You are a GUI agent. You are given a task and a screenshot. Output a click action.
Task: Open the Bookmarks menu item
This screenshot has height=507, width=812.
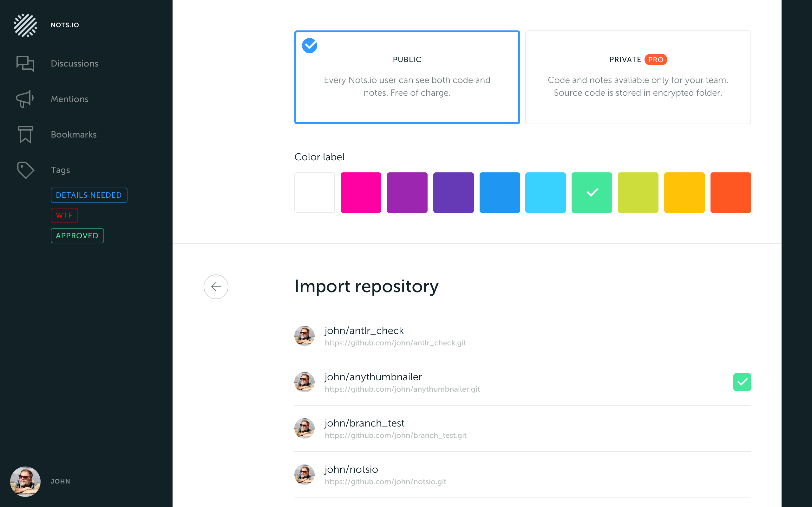74,134
